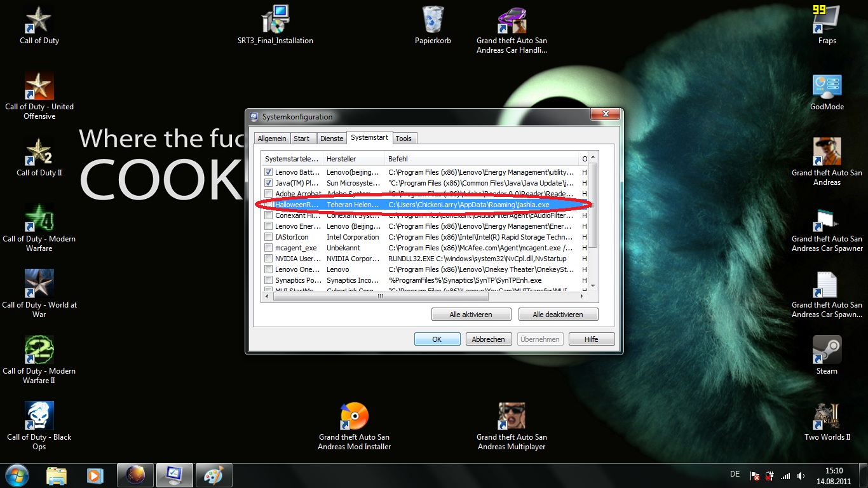Viewport: 868px width, 488px height.
Task: Select the Systemstart tab
Action: coord(369,137)
